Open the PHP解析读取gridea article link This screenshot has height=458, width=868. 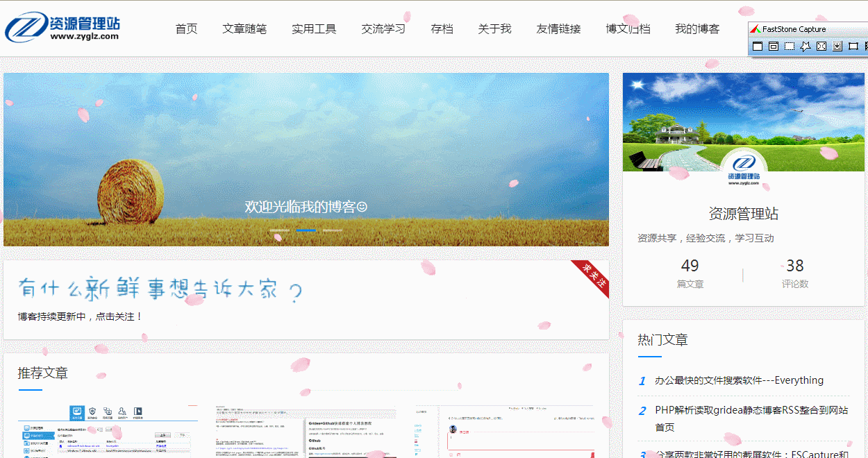pyautogui.click(x=751, y=410)
